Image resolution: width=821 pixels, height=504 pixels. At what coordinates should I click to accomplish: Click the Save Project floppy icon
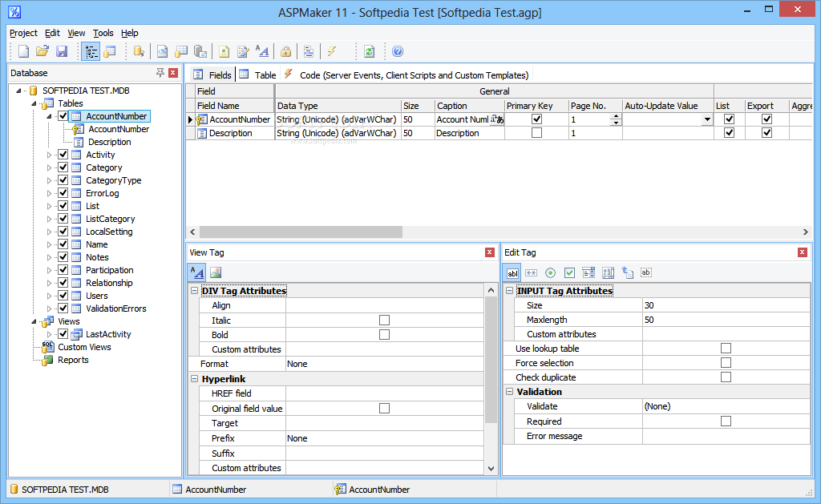62,51
